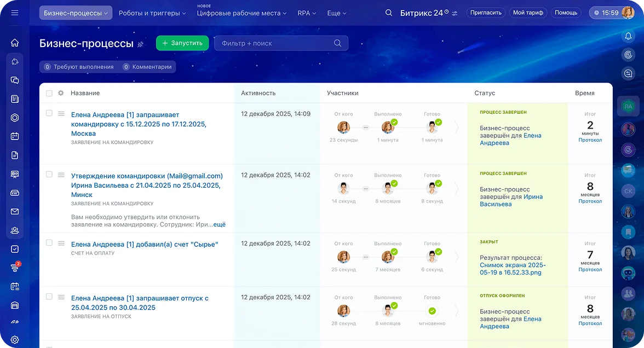
Task: Open the hamburger main menu
Action: pyautogui.click(x=15, y=13)
